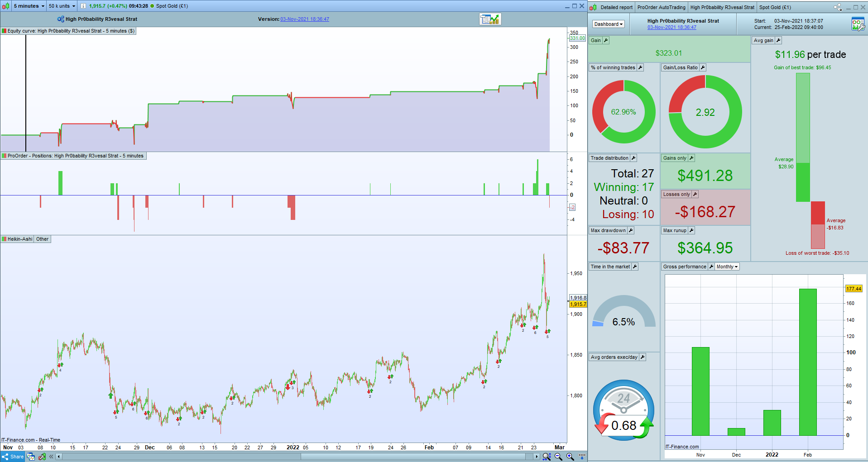Open the date link in report header
Viewport: 868px width, 462px height.
[x=672, y=27]
